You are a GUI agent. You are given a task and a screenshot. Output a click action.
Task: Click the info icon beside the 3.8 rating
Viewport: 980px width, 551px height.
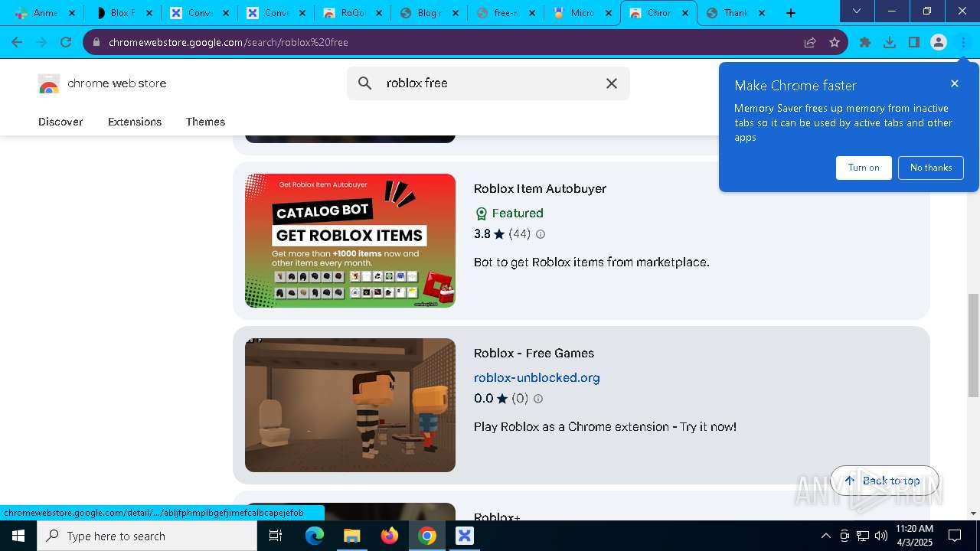[541, 234]
